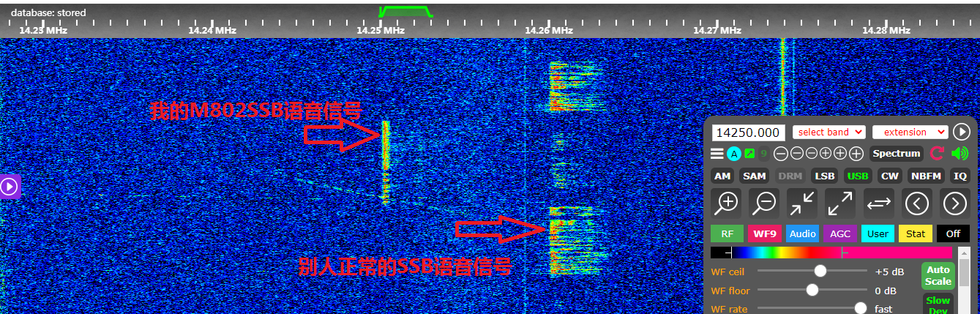The image size is (980, 314).
Task: Click the zoom in magnifier icon
Action: click(x=726, y=203)
